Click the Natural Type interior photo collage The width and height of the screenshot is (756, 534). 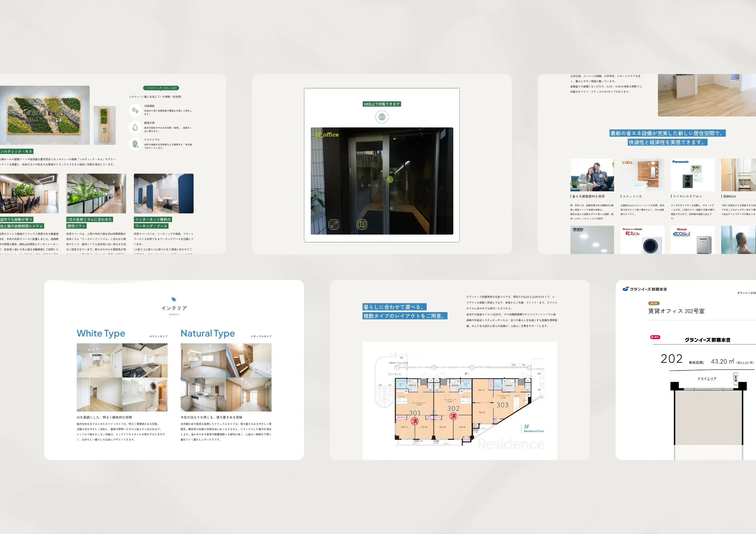click(x=226, y=377)
